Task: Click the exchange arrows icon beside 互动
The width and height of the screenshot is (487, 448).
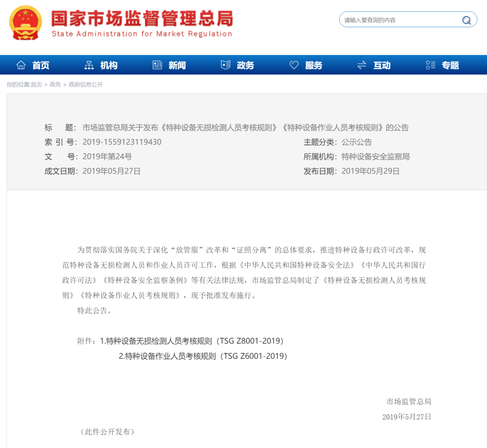Action: pyautogui.click(x=362, y=65)
